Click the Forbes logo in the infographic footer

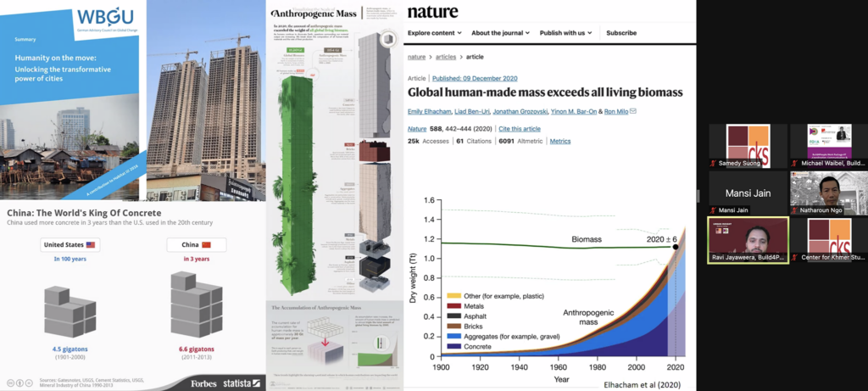pos(203,383)
